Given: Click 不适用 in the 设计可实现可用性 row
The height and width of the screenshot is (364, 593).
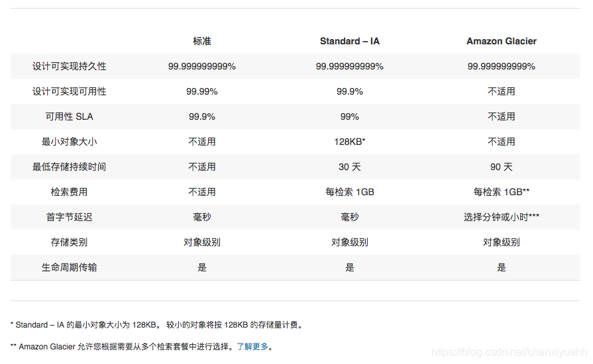Looking at the screenshot, I should (502, 91).
